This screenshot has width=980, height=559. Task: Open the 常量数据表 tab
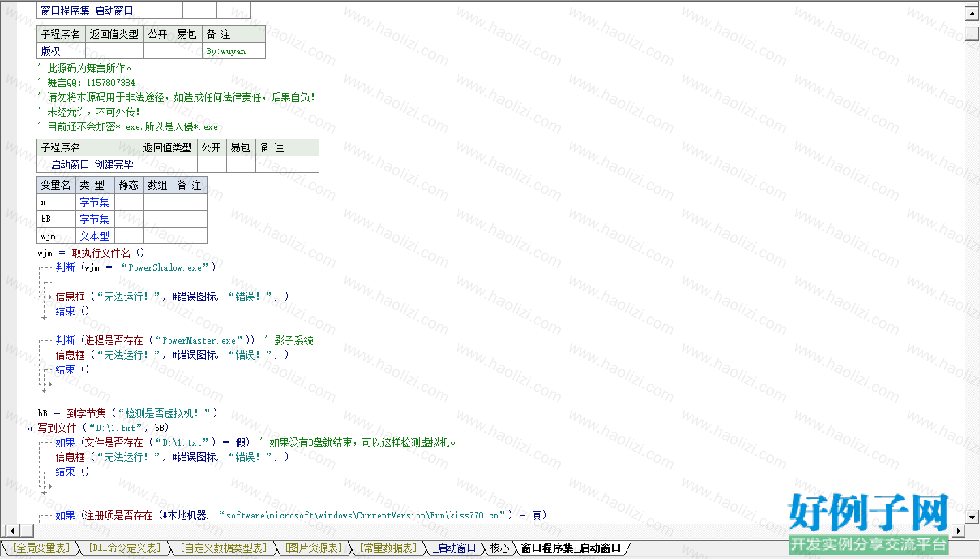(x=388, y=548)
